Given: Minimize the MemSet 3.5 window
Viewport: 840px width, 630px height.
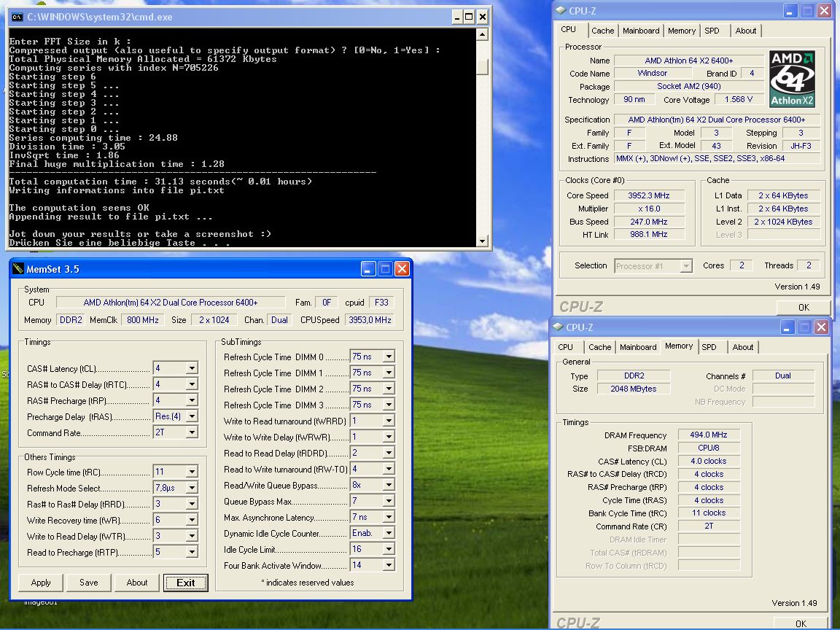Looking at the screenshot, I should click(x=367, y=268).
